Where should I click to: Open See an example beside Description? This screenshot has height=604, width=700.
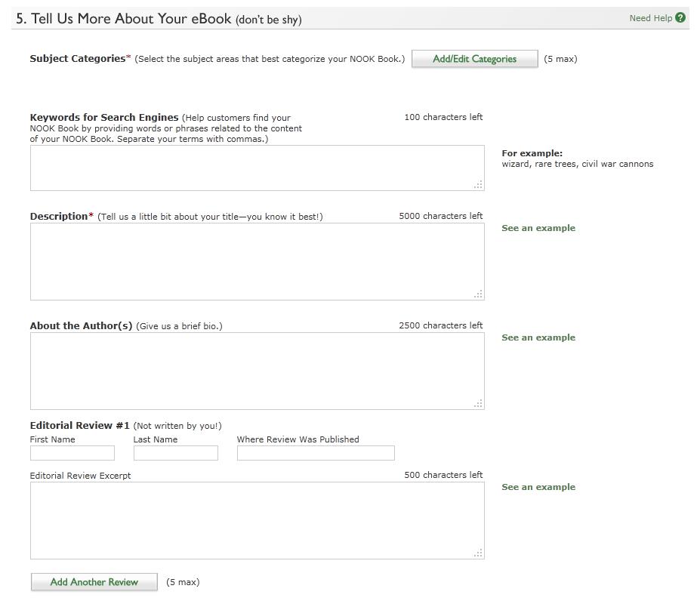[538, 228]
